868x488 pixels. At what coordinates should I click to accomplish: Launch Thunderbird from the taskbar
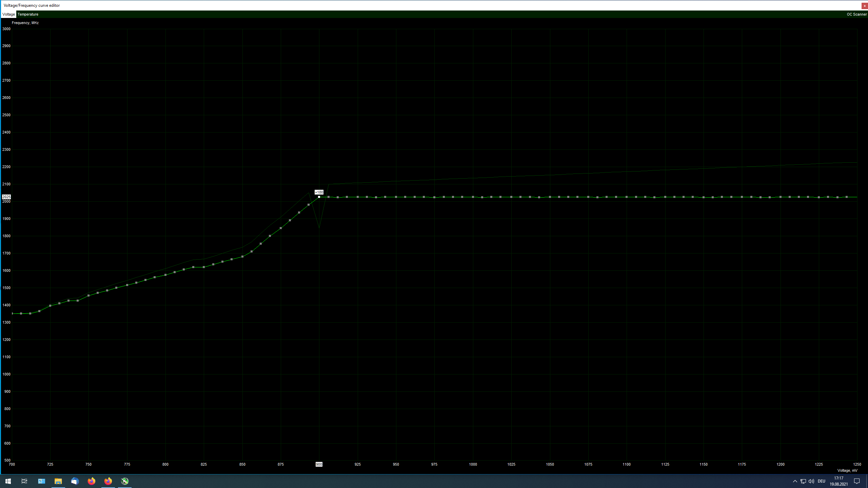coord(75,481)
